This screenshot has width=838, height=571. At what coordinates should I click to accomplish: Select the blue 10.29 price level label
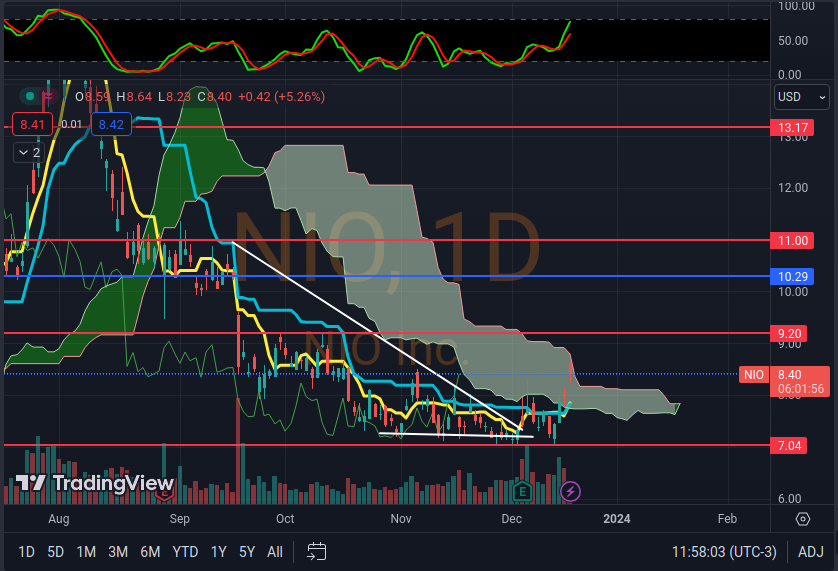[792, 276]
